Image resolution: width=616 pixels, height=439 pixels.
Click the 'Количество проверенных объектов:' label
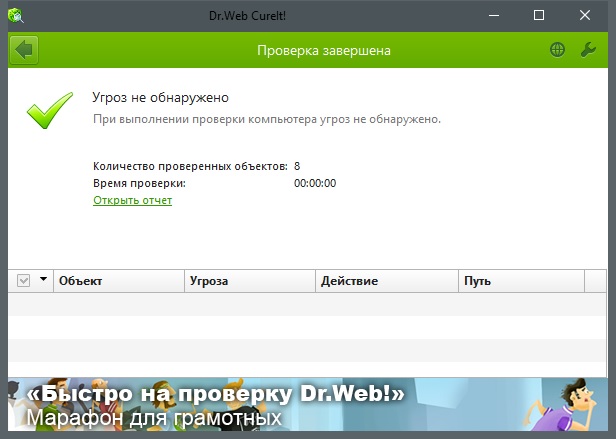191,166
